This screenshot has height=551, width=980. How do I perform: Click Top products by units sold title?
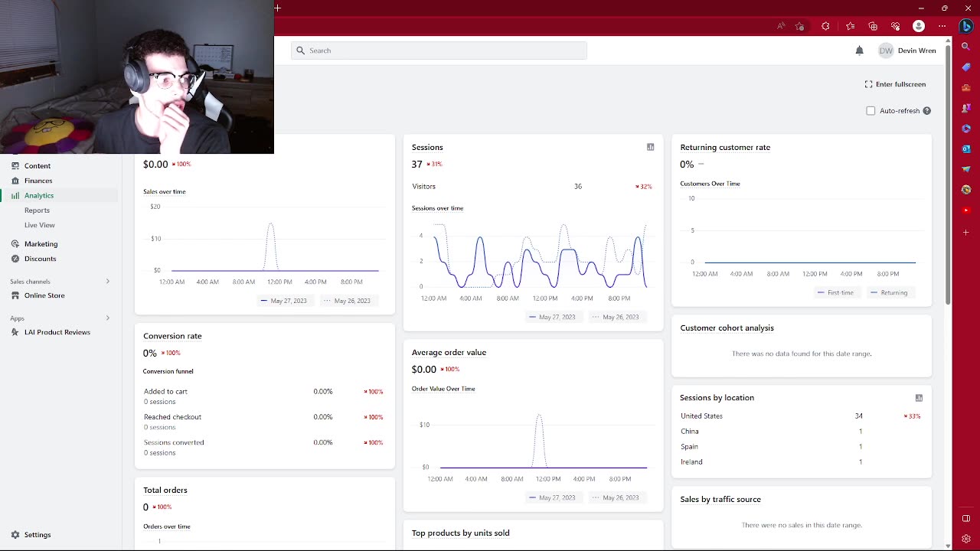(460, 533)
